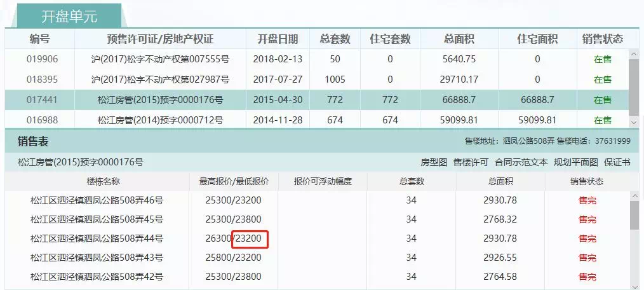Open the 规划平面图 link
644x290 pixels.
[x=575, y=162]
